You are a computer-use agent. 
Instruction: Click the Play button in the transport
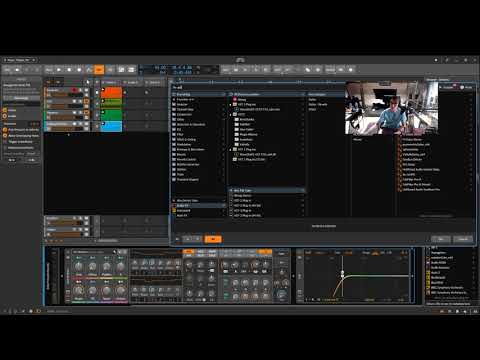click(59, 70)
